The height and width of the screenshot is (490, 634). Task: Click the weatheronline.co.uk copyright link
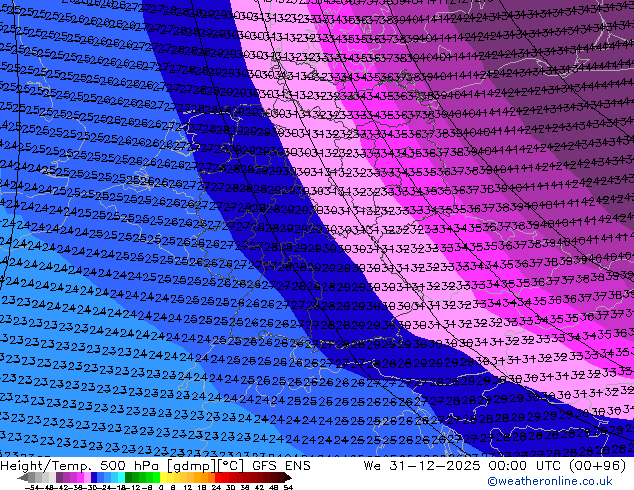click(x=550, y=481)
